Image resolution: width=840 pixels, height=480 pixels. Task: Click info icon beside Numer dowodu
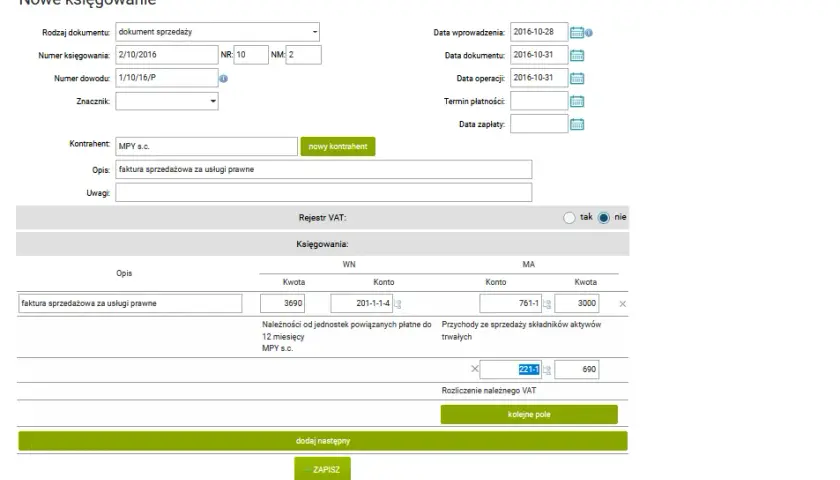click(223, 79)
